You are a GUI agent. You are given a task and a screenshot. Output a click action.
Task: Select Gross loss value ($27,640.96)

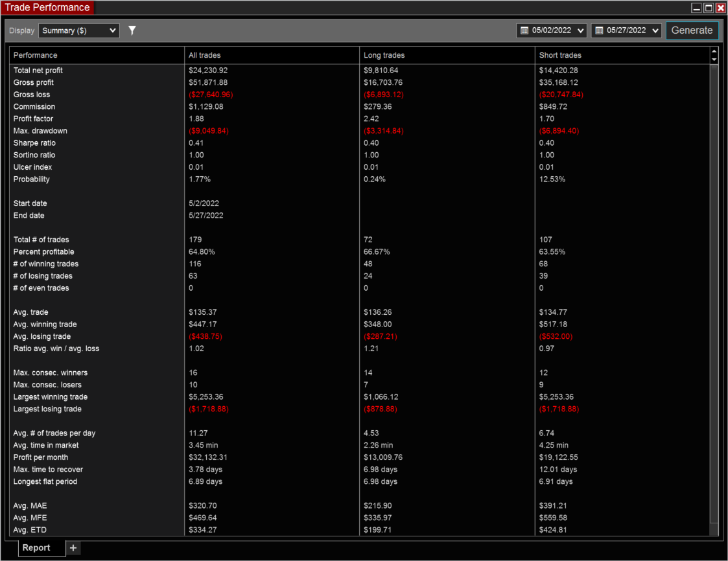pyautogui.click(x=211, y=95)
